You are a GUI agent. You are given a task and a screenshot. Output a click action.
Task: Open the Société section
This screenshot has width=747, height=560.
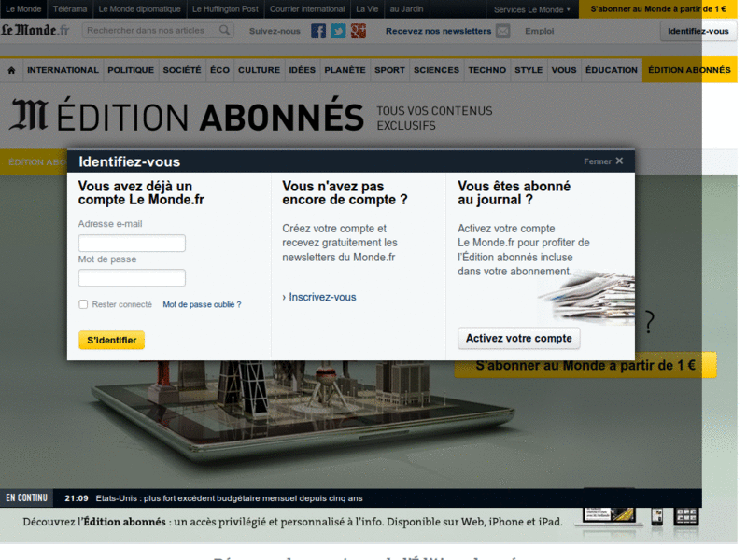coord(182,70)
